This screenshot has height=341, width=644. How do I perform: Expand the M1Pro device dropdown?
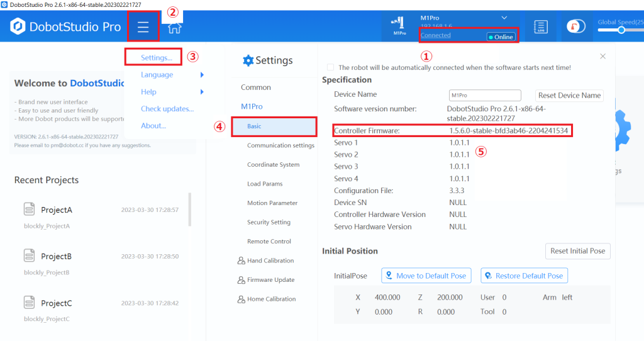pyautogui.click(x=504, y=18)
